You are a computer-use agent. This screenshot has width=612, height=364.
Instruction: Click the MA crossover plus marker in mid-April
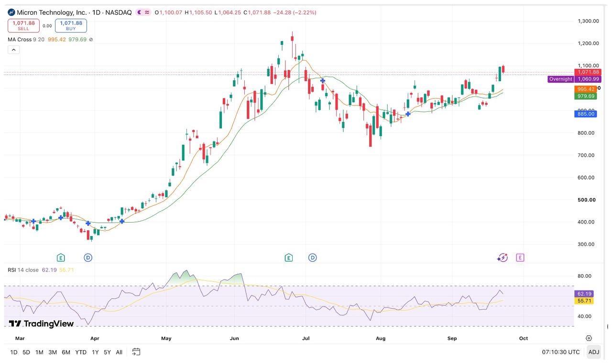click(122, 221)
